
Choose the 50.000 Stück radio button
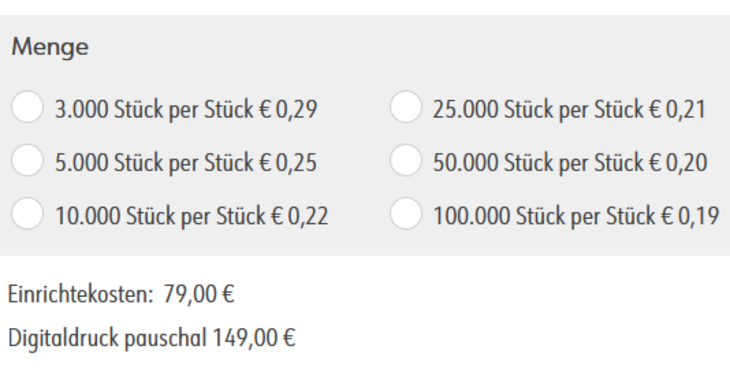406,160
